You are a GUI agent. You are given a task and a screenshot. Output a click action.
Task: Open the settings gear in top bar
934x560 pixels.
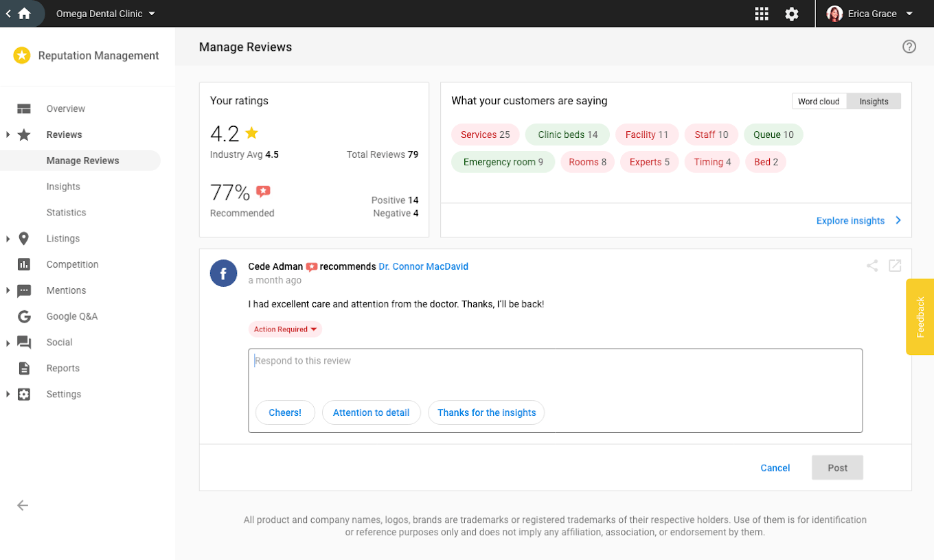pos(792,14)
